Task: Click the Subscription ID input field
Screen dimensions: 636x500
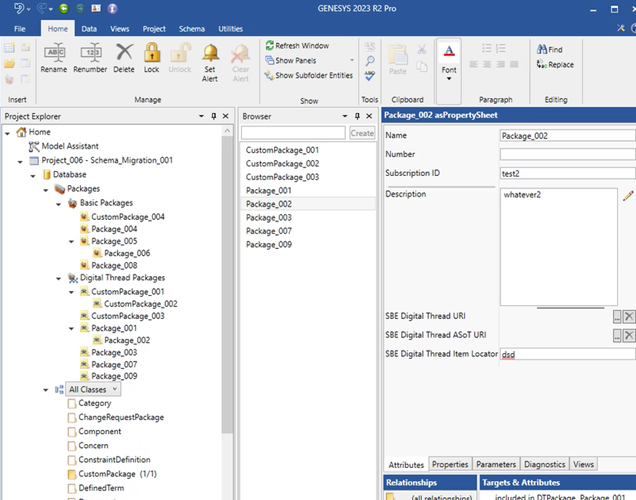Action: (567, 173)
